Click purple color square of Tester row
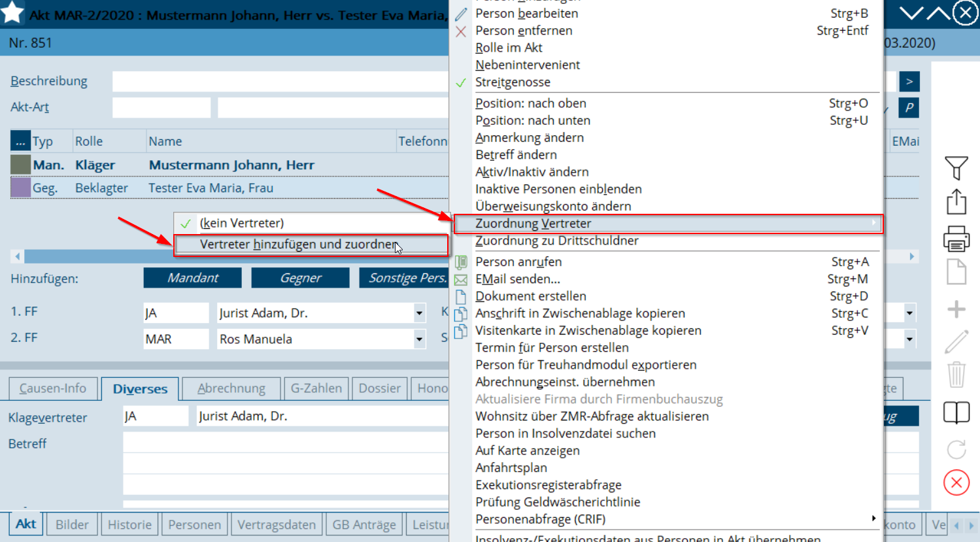The width and height of the screenshot is (980, 542). tap(20, 188)
